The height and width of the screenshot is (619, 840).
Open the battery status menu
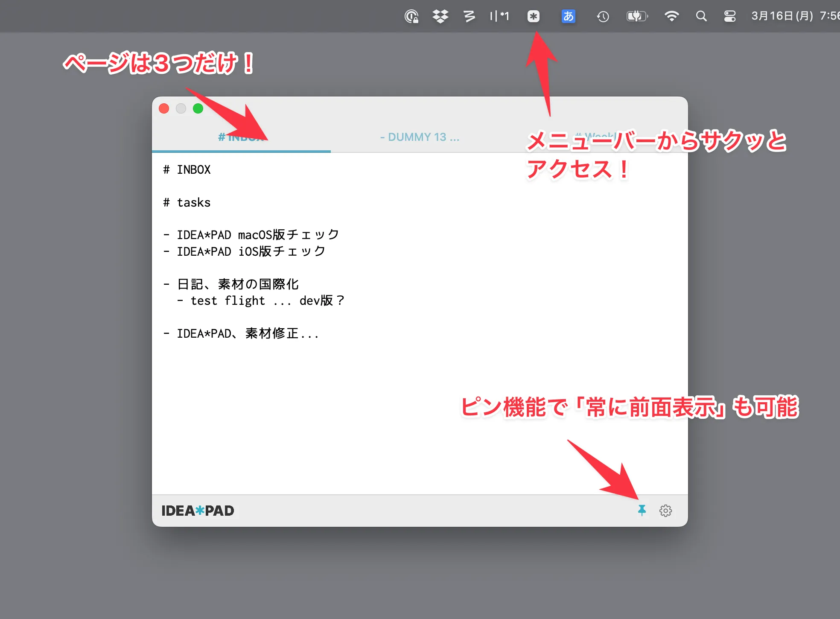[x=637, y=16]
